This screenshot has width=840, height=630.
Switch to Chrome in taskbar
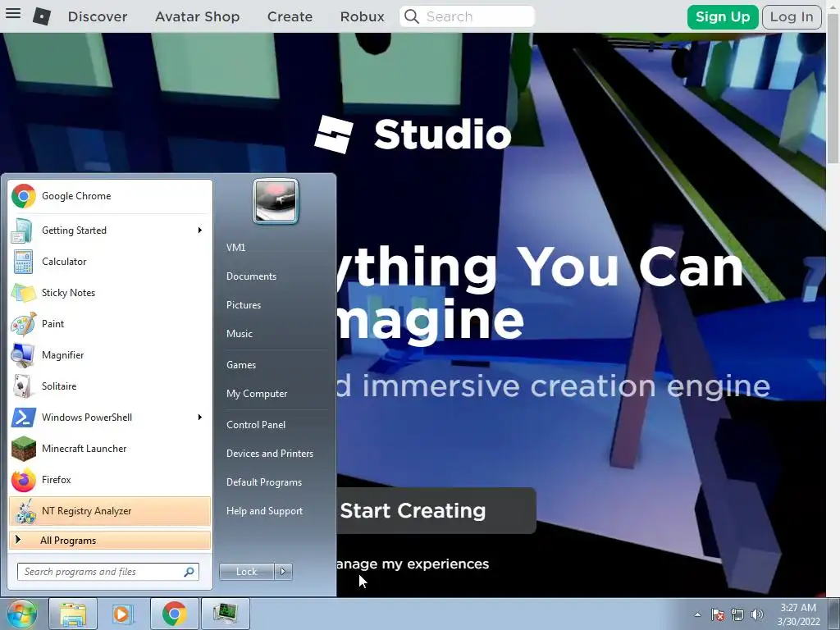(174, 614)
